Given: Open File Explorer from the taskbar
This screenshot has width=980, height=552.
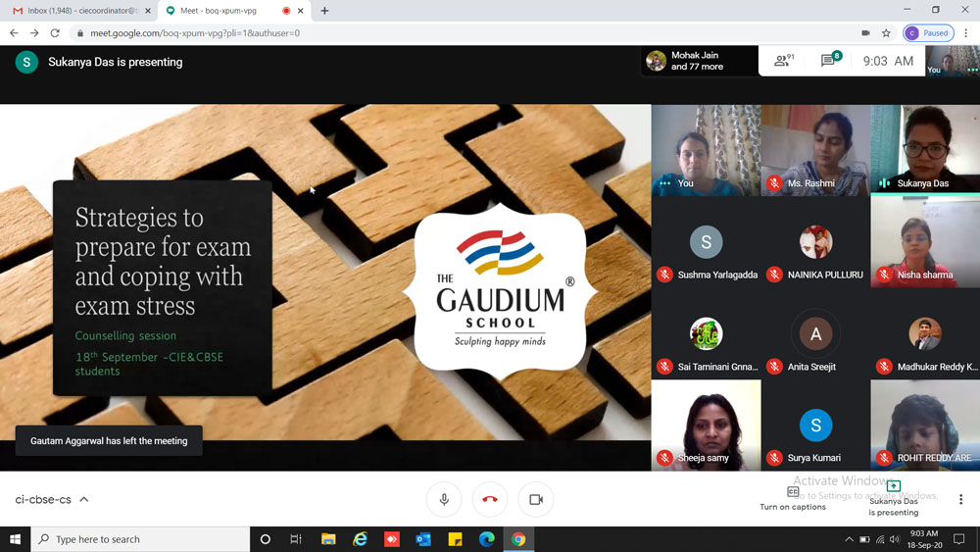Looking at the screenshot, I should [x=328, y=539].
